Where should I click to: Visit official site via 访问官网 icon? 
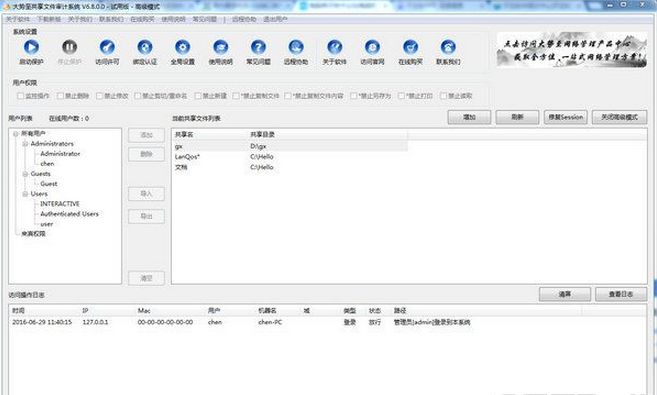click(x=372, y=47)
